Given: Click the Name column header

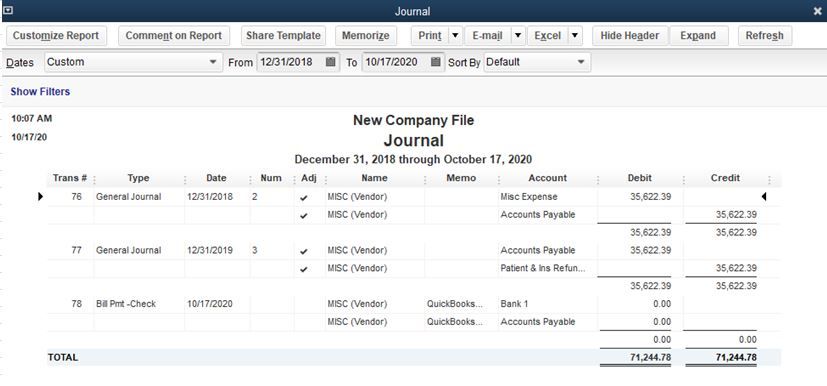Looking at the screenshot, I should 374,178.
